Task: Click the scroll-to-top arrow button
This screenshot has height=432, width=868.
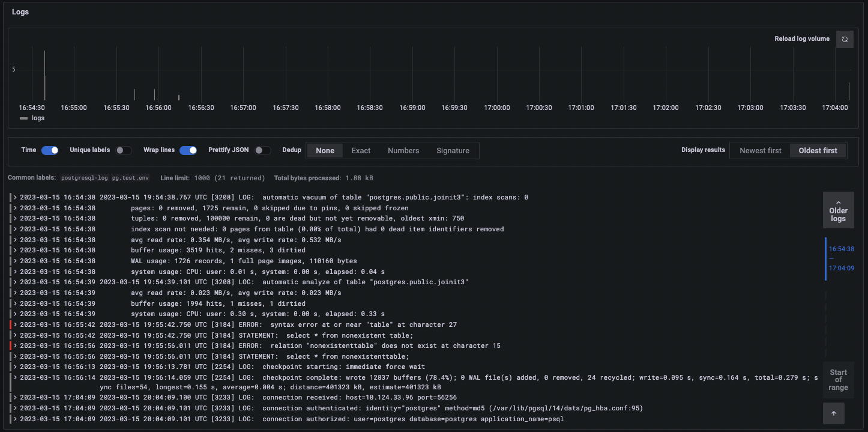Action: click(834, 413)
